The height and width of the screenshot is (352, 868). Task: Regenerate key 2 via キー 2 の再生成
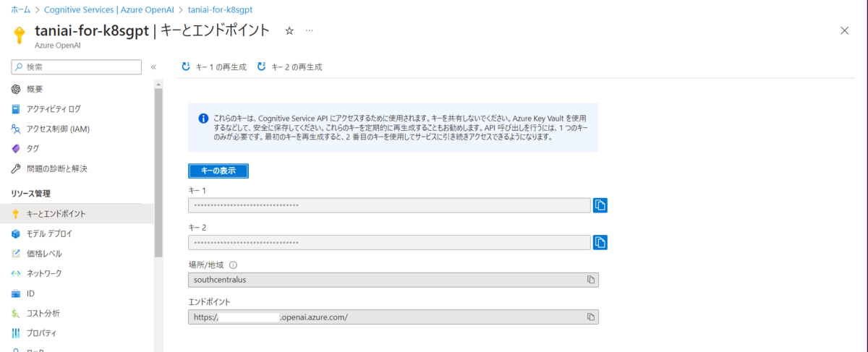click(x=289, y=66)
